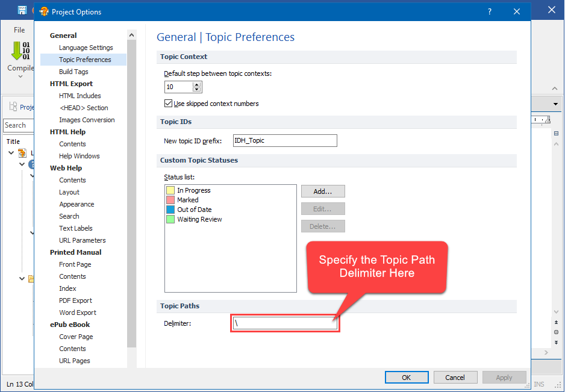Click the Compile icon in the main window
The image size is (565, 392).
click(x=20, y=51)
